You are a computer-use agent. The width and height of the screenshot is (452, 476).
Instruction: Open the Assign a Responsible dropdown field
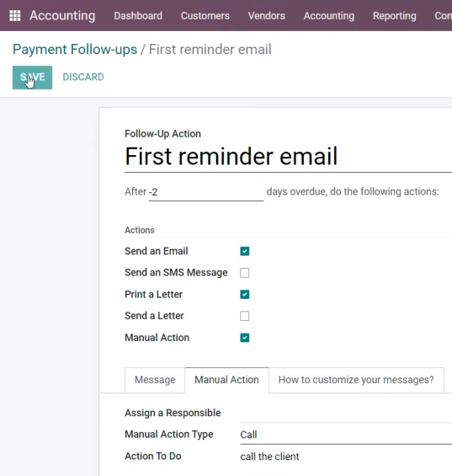(346, 414)
